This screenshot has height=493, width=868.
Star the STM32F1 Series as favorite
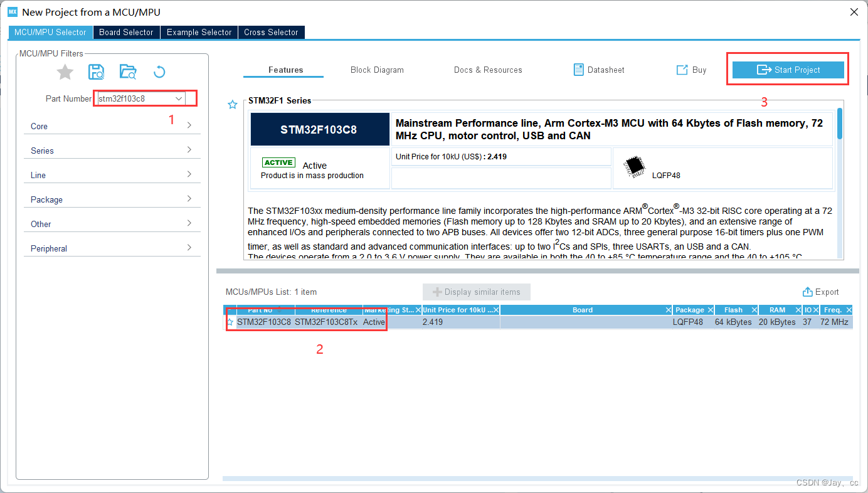pyautogui.click(x=233, y=105)
